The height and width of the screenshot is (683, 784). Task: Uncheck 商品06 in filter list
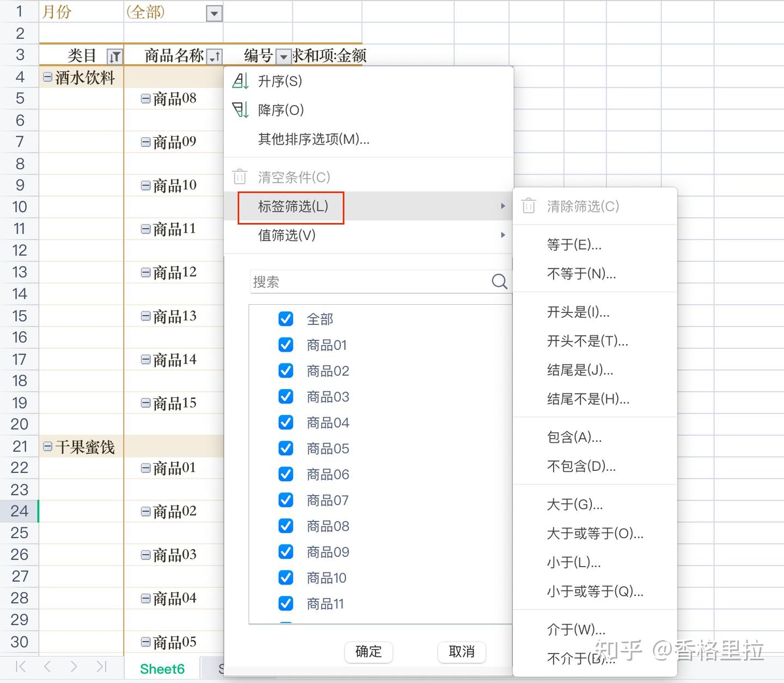point(286,474)
